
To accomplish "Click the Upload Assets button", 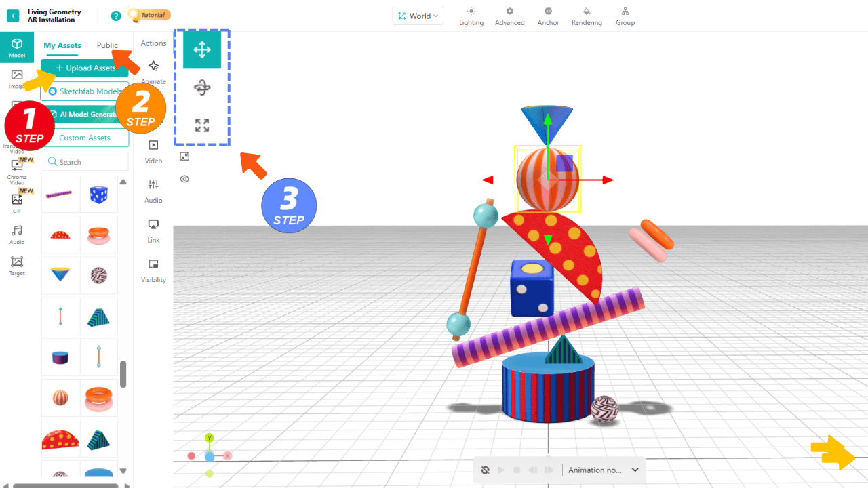I will pos(85,68).
